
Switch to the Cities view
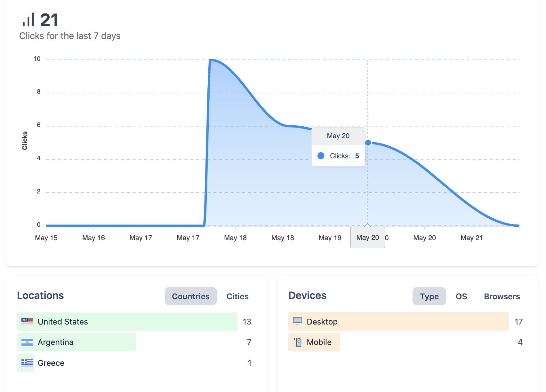pyautogui.click(x=237, y=296)
